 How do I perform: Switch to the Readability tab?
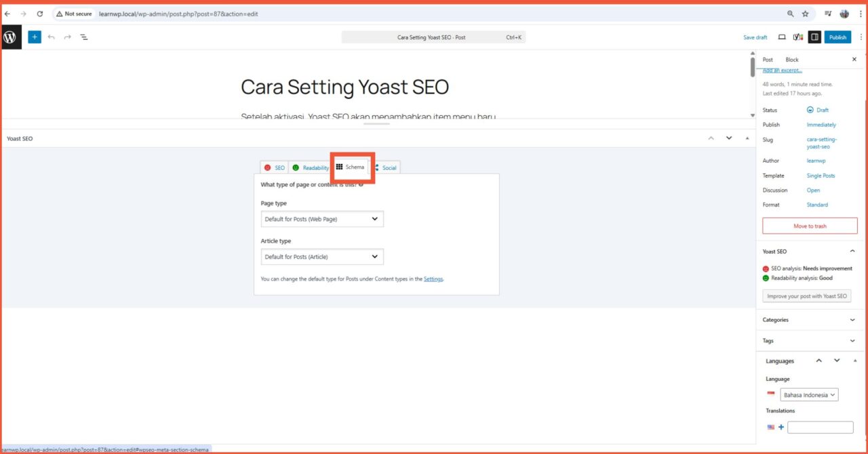click(x=310, y=167)
